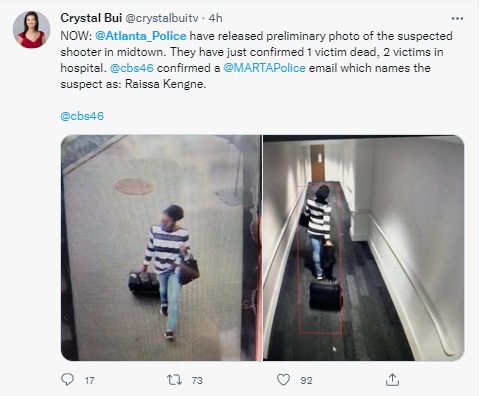Like the tweet with the heart icon

283,380
